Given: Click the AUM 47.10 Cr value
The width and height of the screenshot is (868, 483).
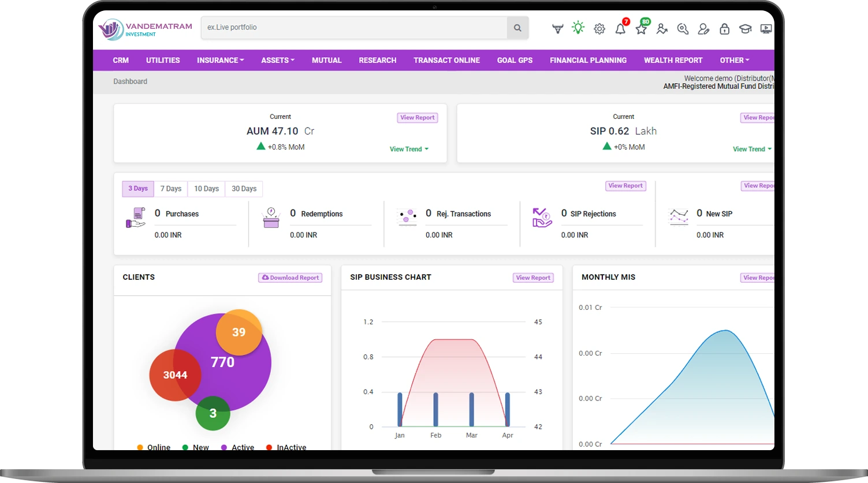Looking at the screenshot, I should (280, 131).
